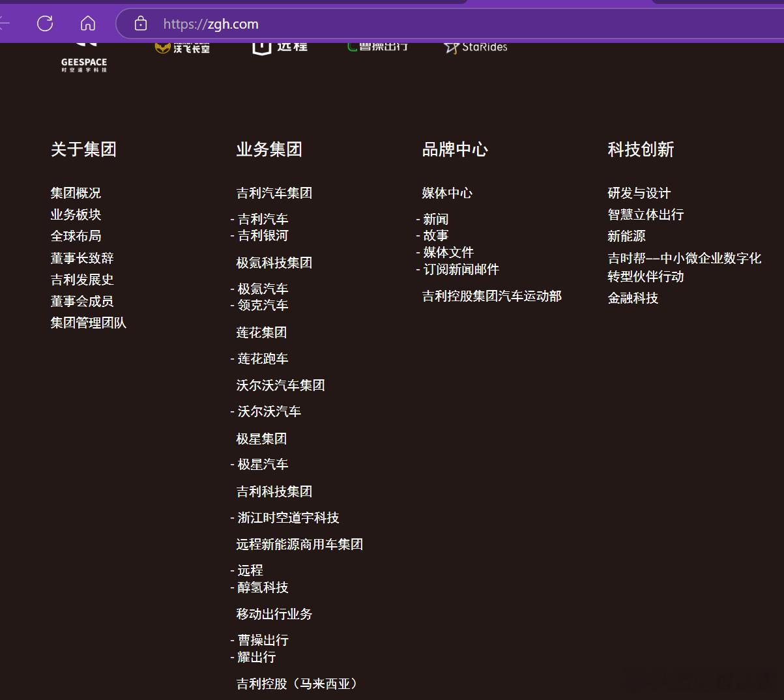This screenshot has width=784, height=700.
Task: View site security lock icon
Action: pos(141,24)
